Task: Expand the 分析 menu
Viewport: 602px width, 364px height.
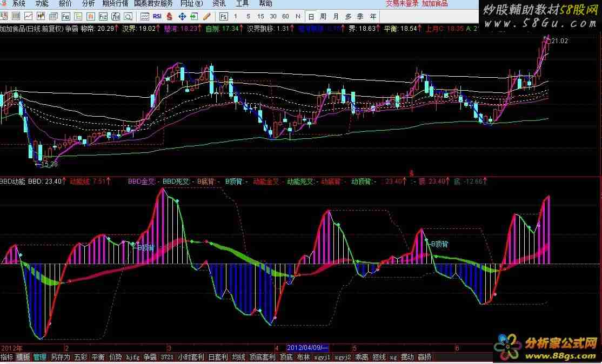Action: tap(88, 3)
